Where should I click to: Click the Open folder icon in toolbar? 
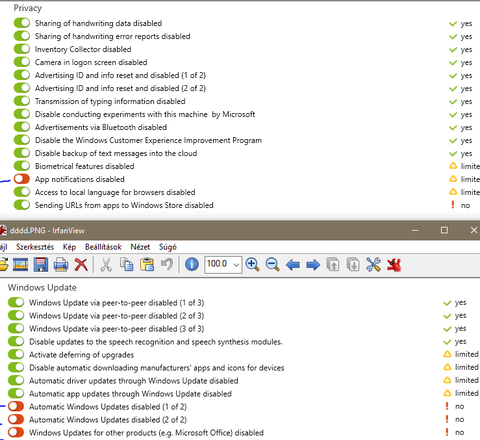click(4, 265)
